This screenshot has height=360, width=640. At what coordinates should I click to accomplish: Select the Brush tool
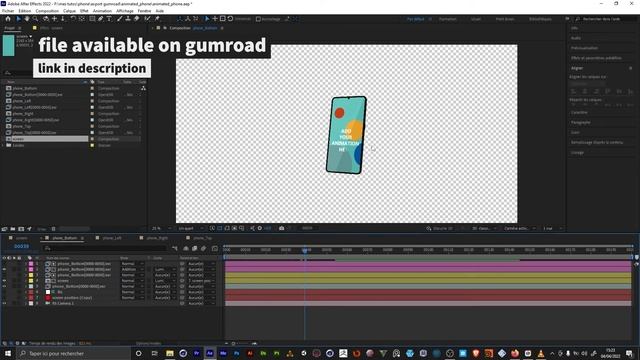coord(120,19)
